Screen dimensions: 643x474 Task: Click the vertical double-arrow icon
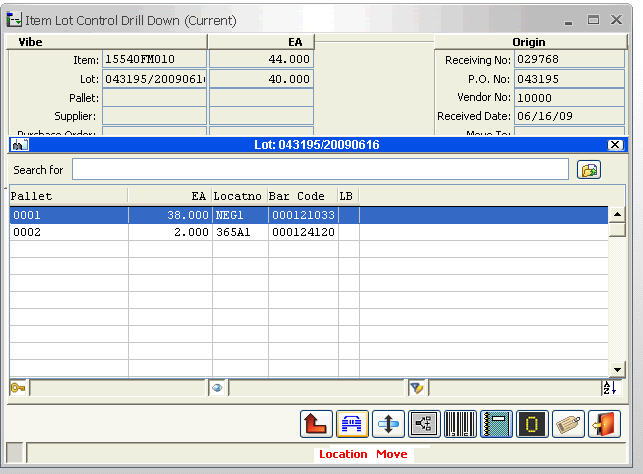click(388, 424)
